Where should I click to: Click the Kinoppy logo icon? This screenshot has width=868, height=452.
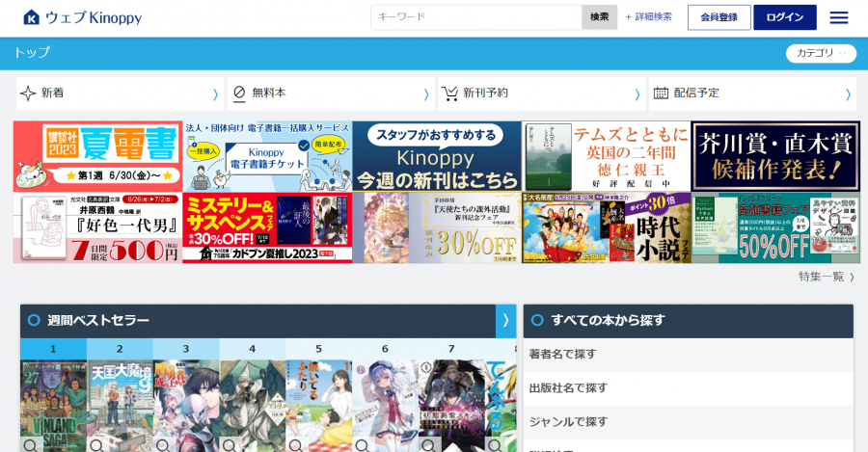click(31, 17)
